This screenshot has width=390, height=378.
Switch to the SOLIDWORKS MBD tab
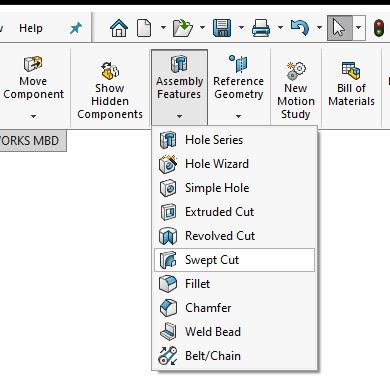pos(32,140)
